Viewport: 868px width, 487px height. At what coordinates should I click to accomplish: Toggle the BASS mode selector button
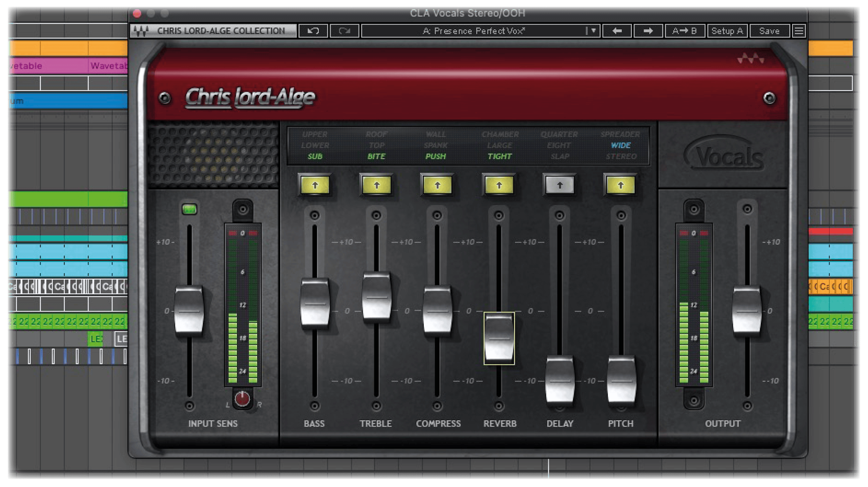click(315, 185)
